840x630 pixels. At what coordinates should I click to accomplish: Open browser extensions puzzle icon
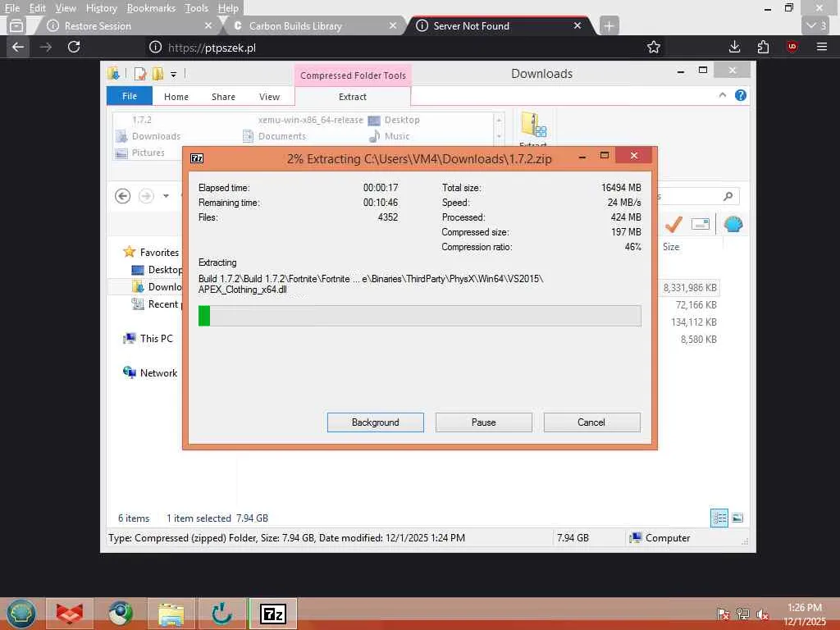(764, 47)
